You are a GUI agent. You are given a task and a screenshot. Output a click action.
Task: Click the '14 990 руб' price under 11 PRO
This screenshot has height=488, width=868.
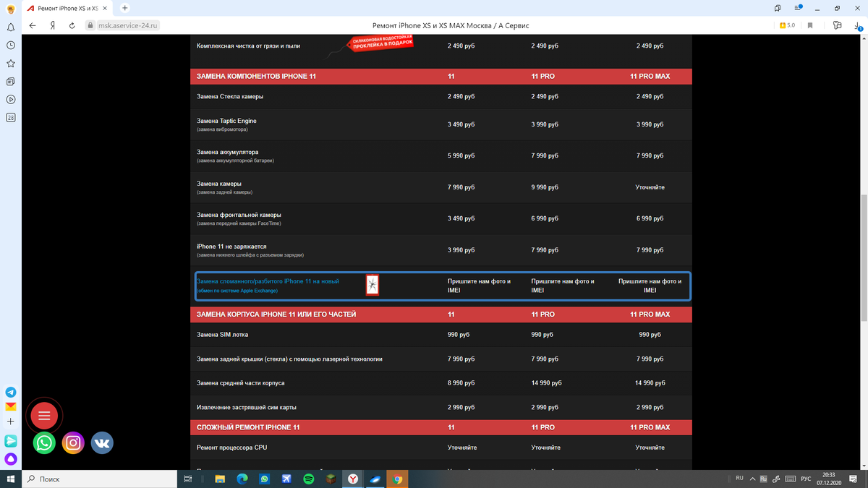[546, 383]
